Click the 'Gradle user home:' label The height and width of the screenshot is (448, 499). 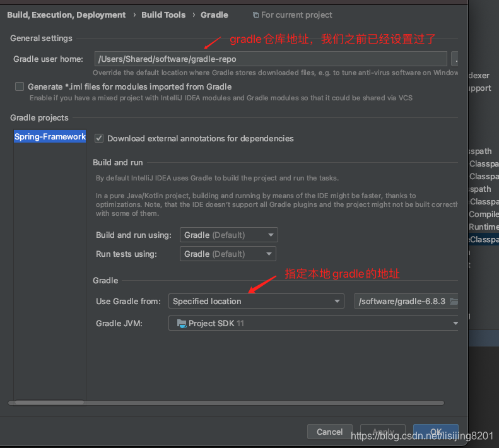tap(48, 59)
